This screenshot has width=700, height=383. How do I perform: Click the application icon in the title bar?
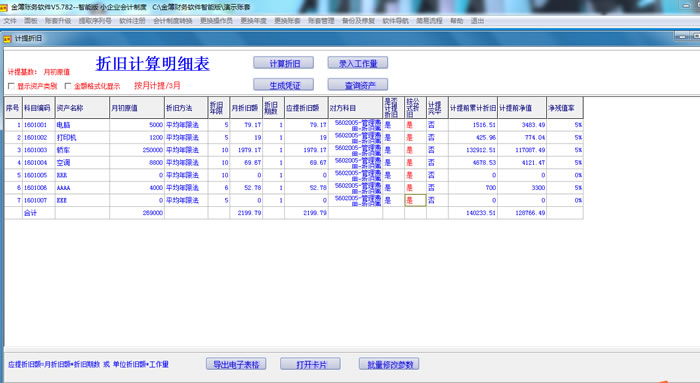4,7
